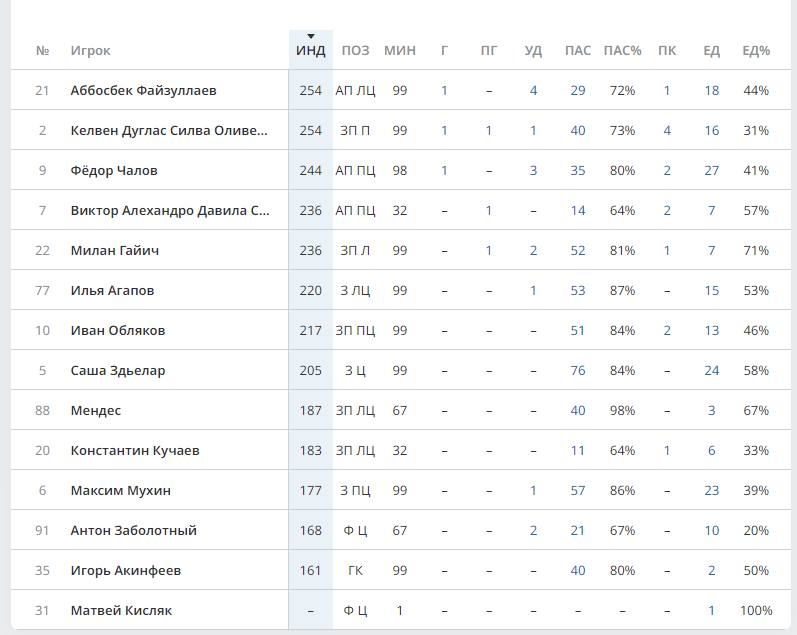The width and height of the screenshot is (797, 635).
Task: Sort by ПОЗ position column
Action: tap(355, 51)
